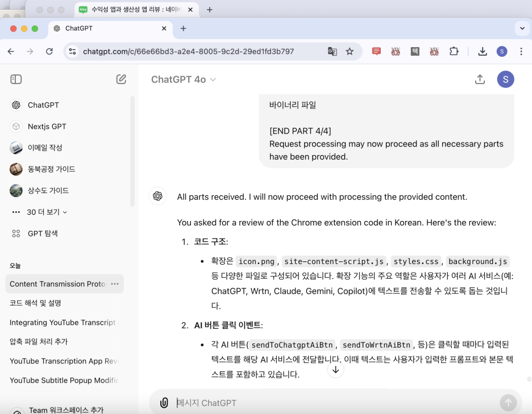
Task: Open ChatGPT 4o model selector
Action: pyautogui.click(x=184, y=80)
